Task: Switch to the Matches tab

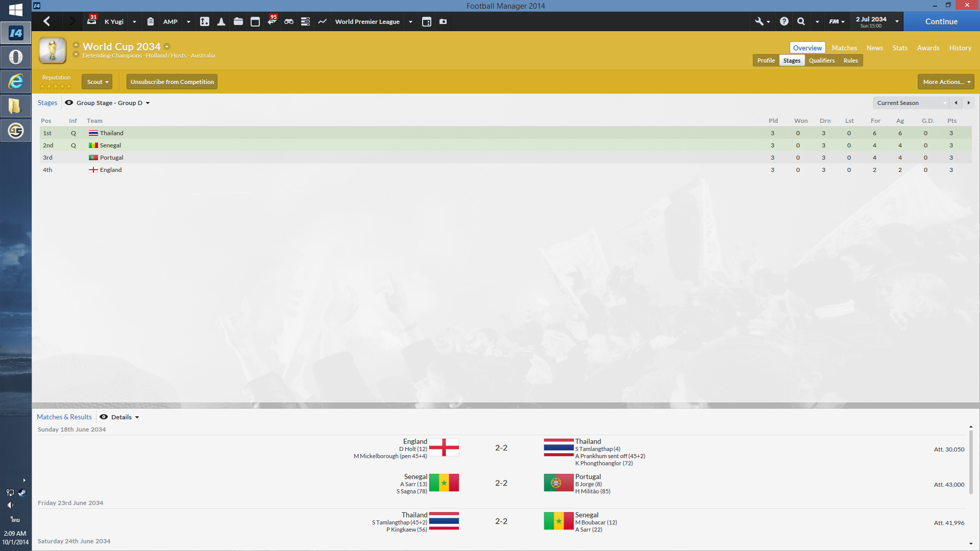Action: point(844,48)
